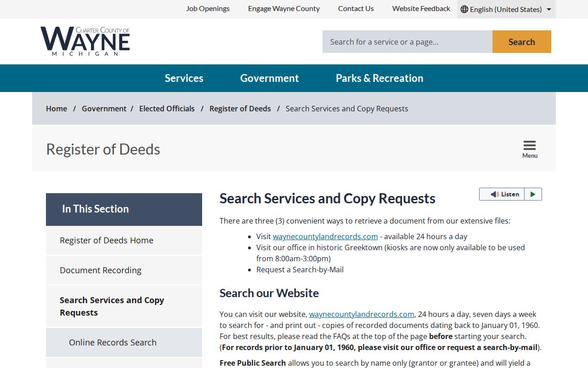
Task: Select Online Records Search in sidebar
Action: pyautogui.click(x=124, y=343)
